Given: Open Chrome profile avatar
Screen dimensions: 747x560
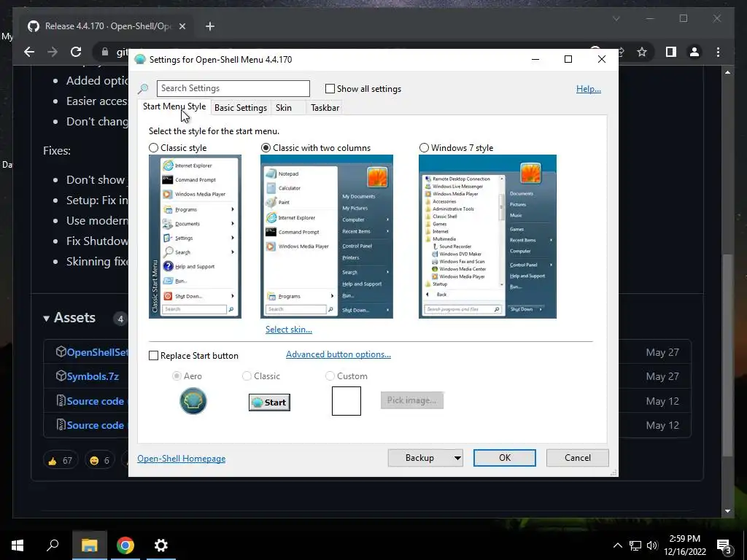Looking at the screenshot, I should (694, 52).
